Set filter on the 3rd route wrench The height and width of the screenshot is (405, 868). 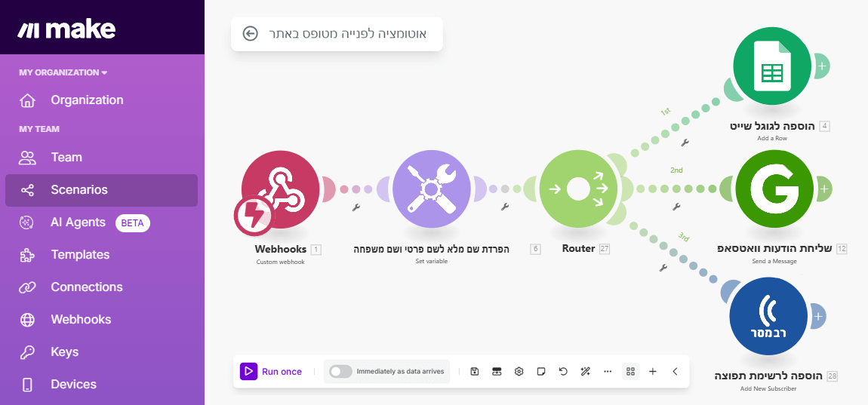pos(663,268)
